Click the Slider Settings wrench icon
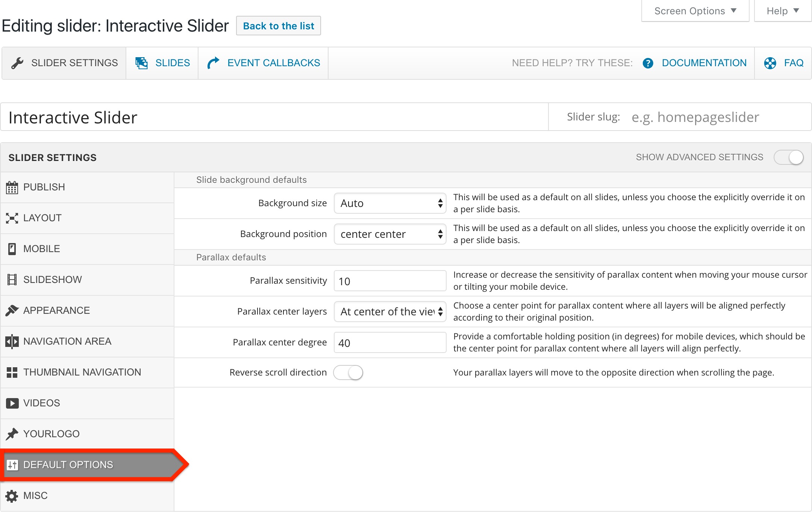Viewport: 812px width, 517px height. coord(17,63)
